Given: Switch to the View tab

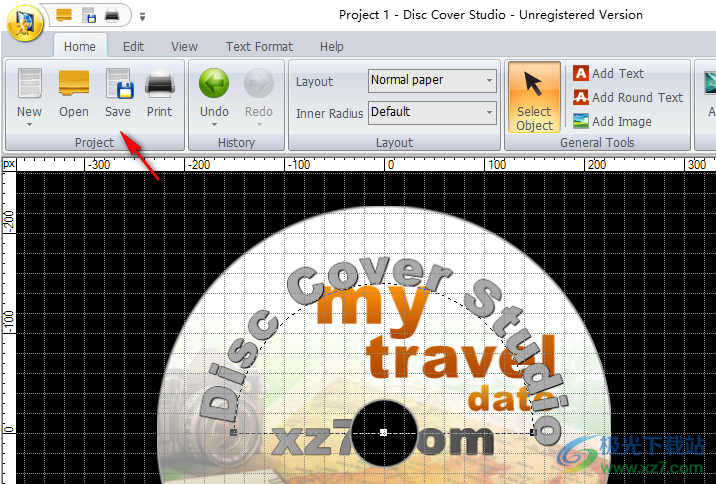Looking at the screenshot, I should 184,47.
